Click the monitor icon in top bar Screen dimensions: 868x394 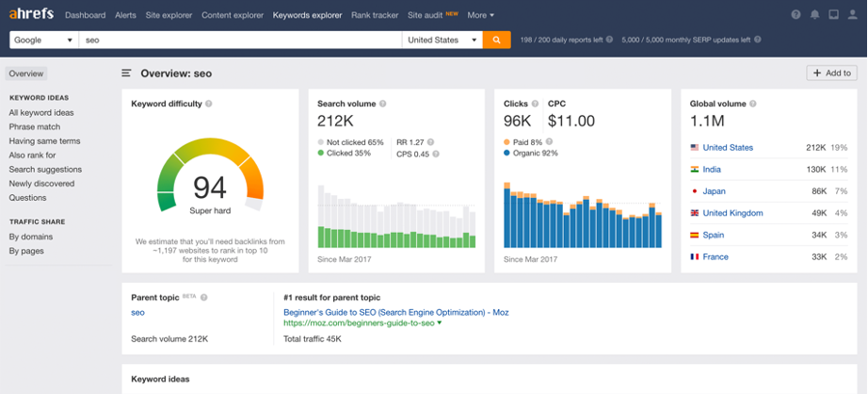tap(832, 15)
